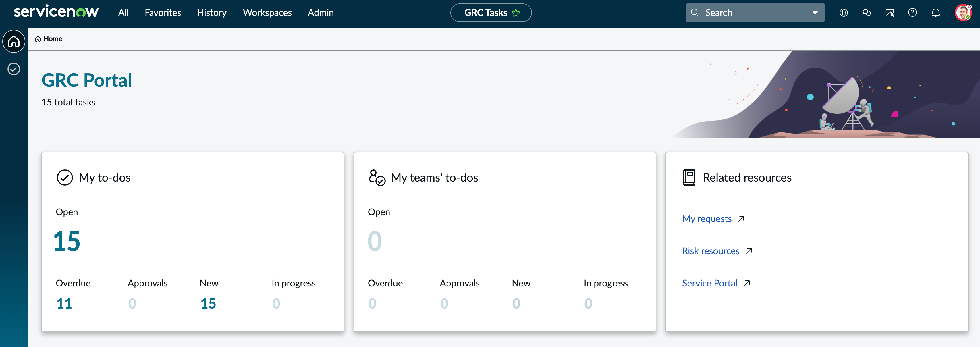Click the My to-dos In progress count 0
Screen dimensions: 980x347
276,303
